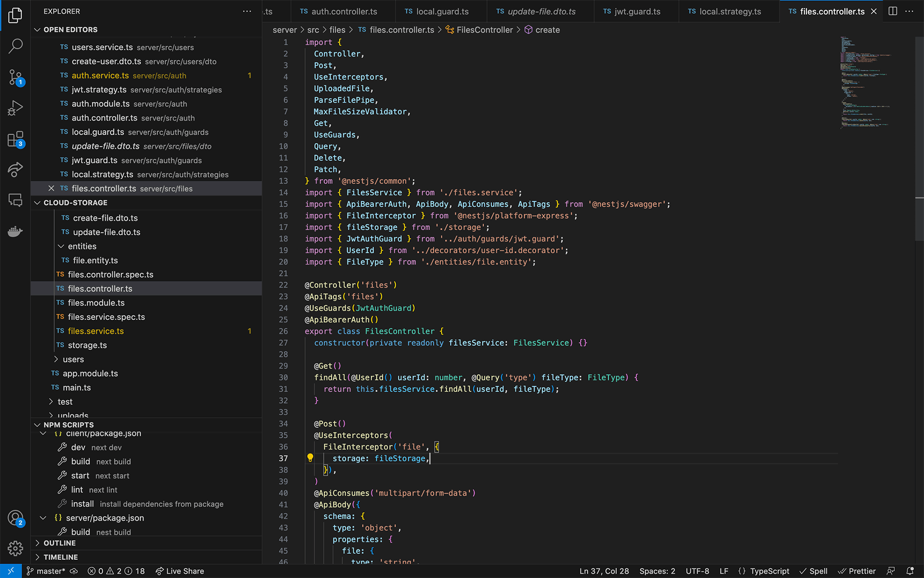Image resolution: width=924 pixels, height=578 pixels.
Task: Close files.controller.ts in Open Editors list
Action: click(x=51, y=189)
